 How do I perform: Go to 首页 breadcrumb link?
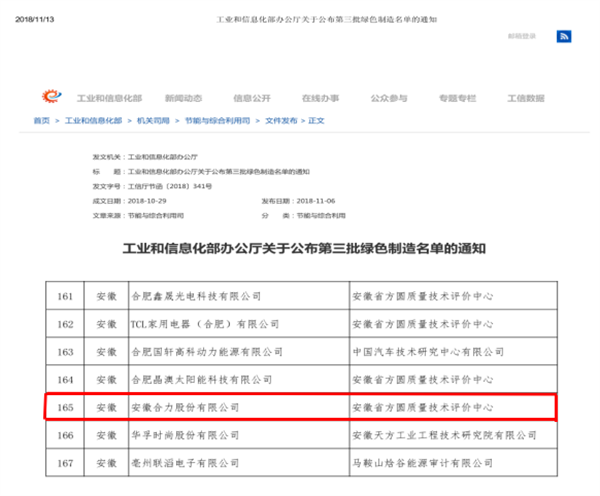click(x=42, y=121)
